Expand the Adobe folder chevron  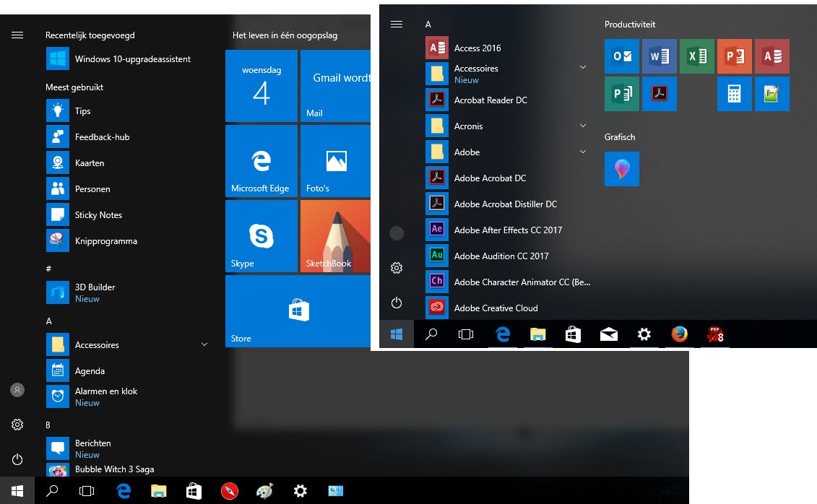pos(582,152)
